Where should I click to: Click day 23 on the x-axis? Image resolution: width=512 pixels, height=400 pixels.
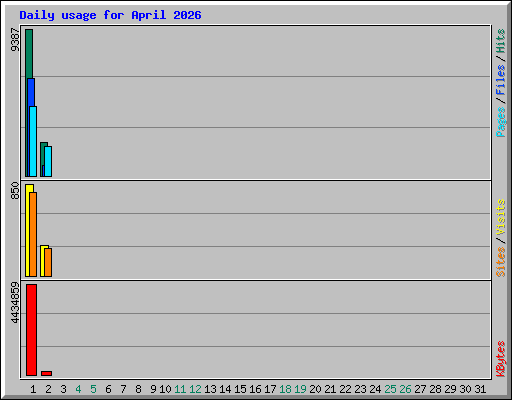(360, 389)
